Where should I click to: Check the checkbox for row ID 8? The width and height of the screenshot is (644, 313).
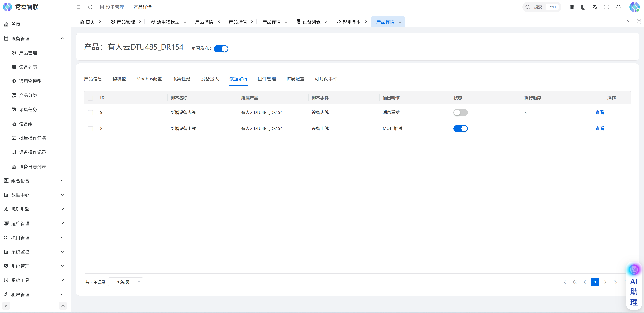(x=90, y=129)
